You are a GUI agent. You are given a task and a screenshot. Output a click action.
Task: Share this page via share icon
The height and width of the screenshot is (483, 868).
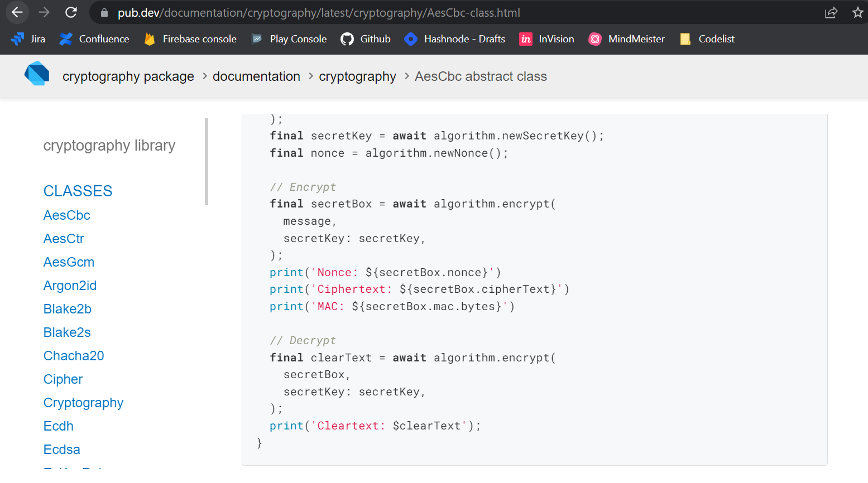831,12
